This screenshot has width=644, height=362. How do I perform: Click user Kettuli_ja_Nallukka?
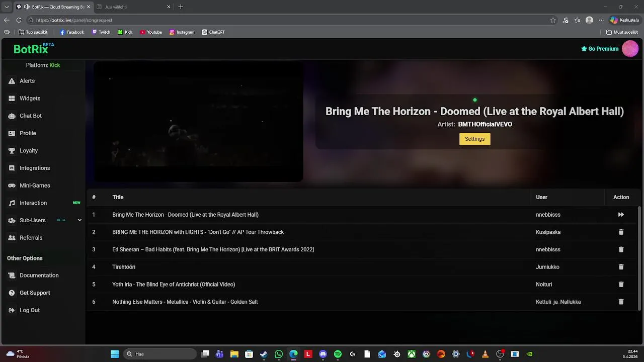pyautogui.click(x=558, y=302)
